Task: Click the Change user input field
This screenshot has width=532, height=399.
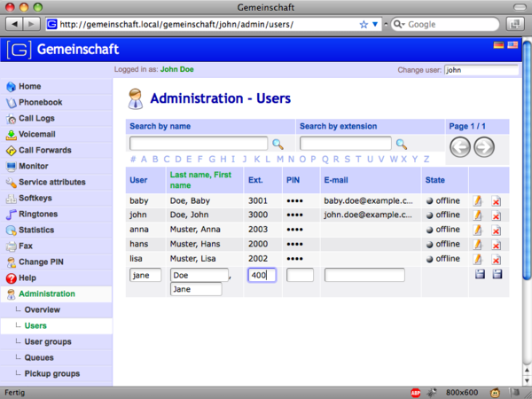Action: (x=481, y=68)
